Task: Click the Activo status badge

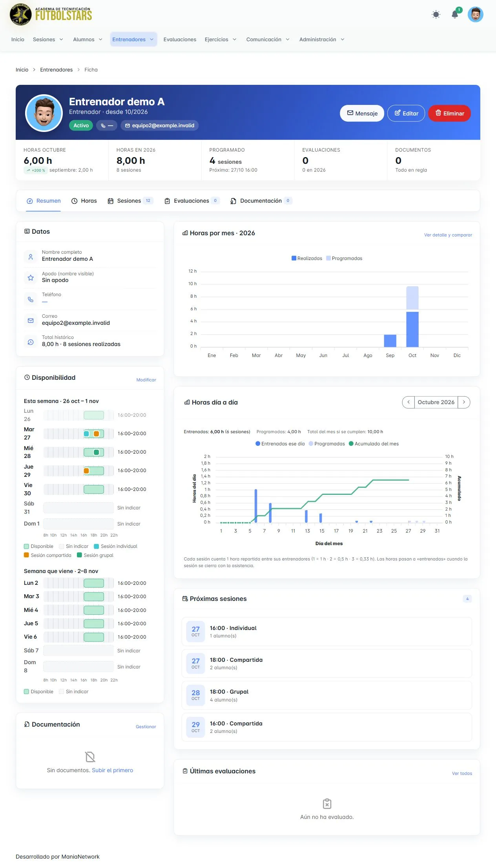Action: click(81, 126)
